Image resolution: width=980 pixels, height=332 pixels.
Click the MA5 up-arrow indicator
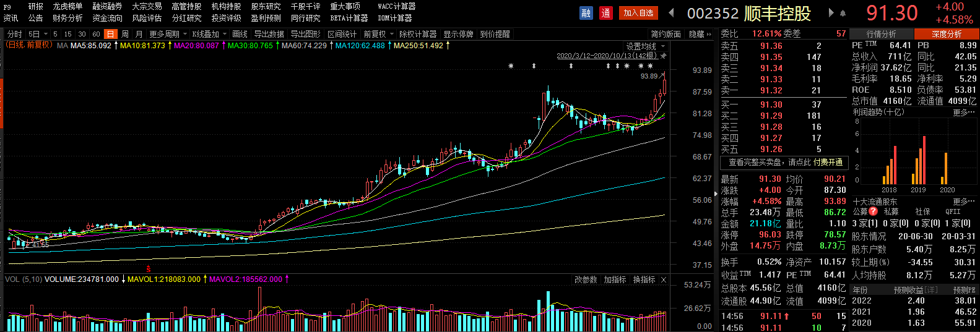(x=116, y=45)
